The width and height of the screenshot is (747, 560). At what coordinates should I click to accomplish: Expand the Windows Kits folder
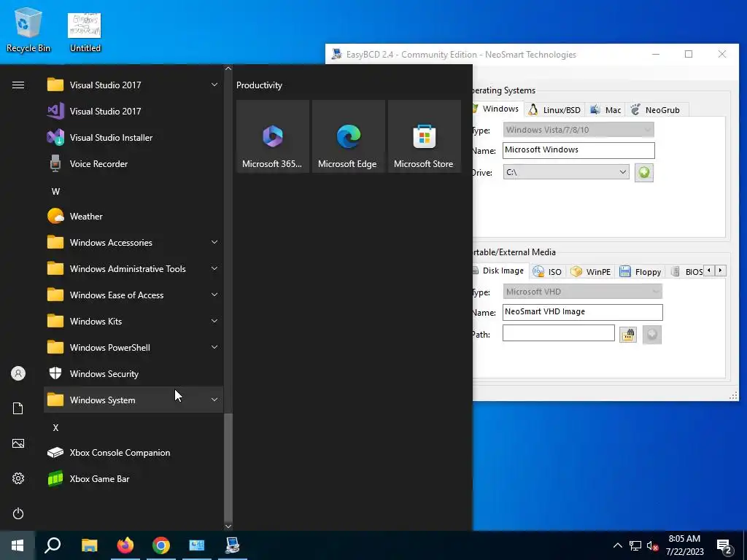coord(133,321)
